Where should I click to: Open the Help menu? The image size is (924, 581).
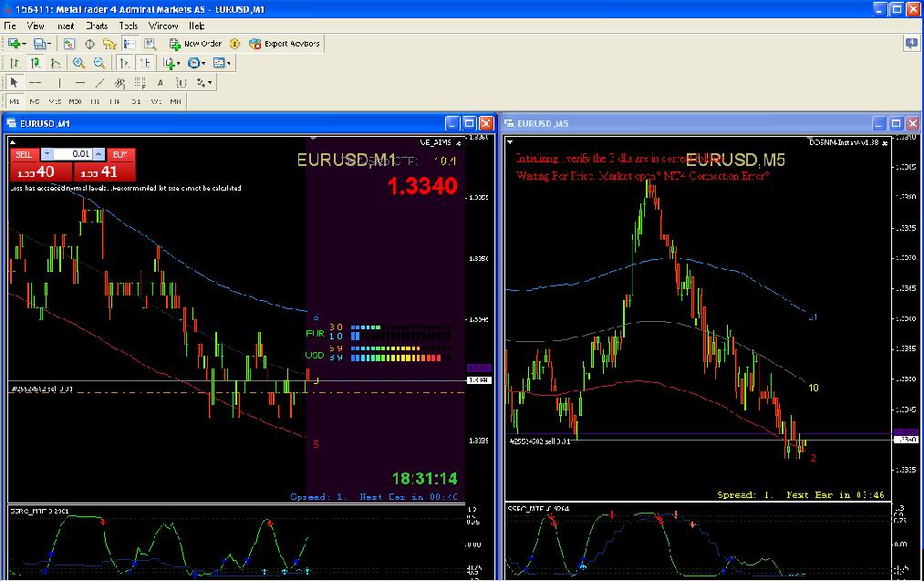pos(196,26)
